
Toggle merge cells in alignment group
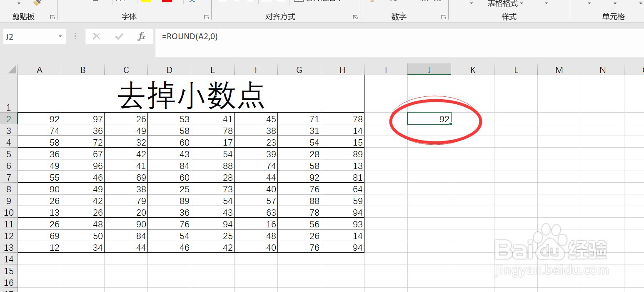300,1
